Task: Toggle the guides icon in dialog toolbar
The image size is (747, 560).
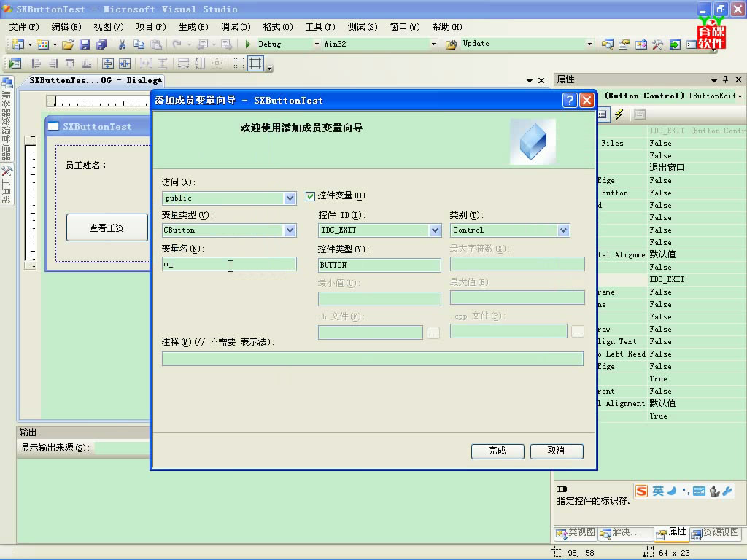Action: coord(256,63)
